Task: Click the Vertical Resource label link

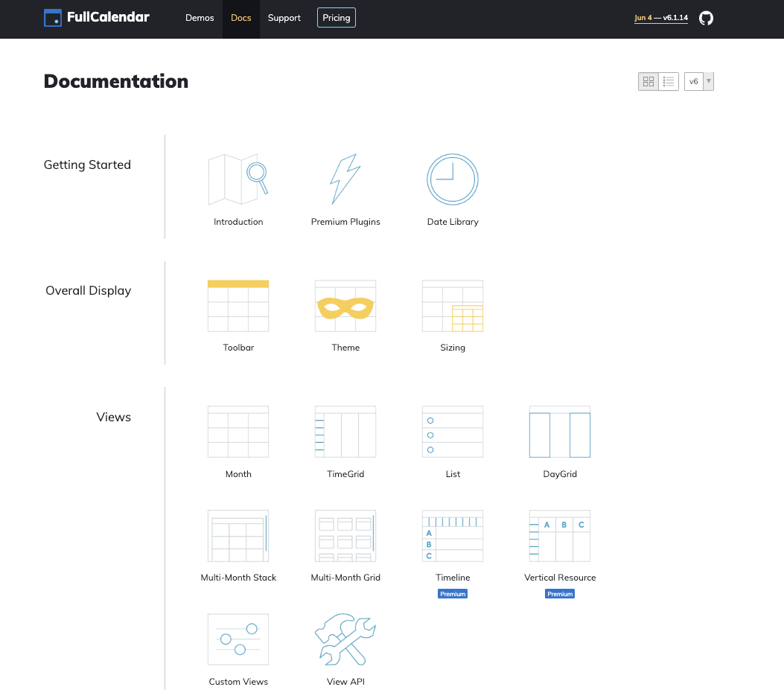Action: tap(559, 578)
